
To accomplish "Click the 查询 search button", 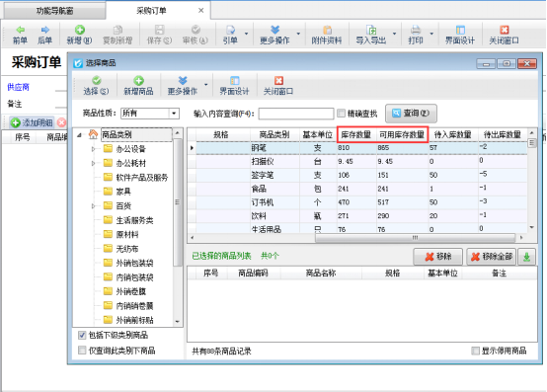I will coord(411,114).
